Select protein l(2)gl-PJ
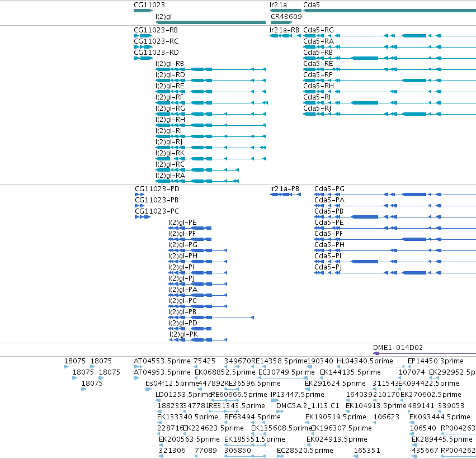Viewport: 476px width, 459px height. (x=197, y=284)
